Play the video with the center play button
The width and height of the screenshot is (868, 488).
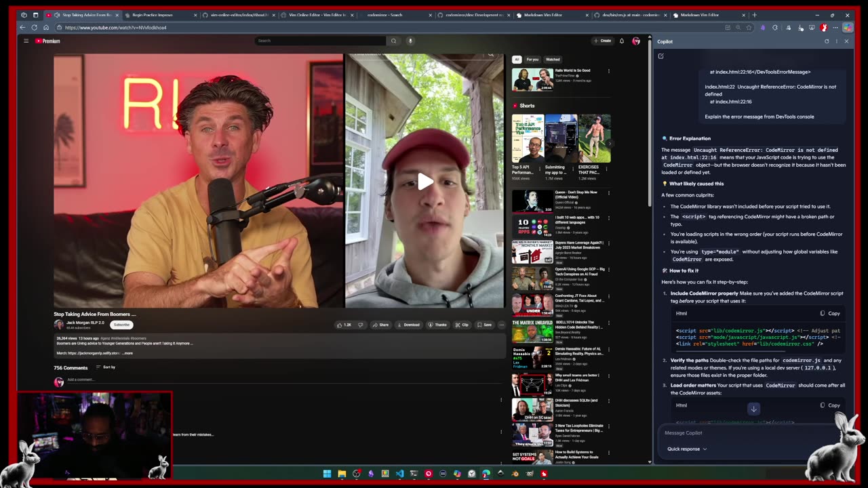point(425,181)
